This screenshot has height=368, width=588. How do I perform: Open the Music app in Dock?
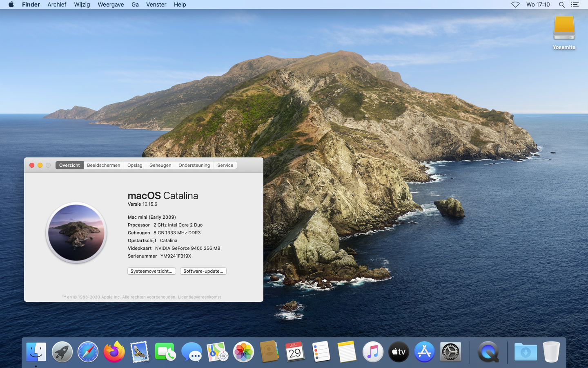click(x=373, y=352)
